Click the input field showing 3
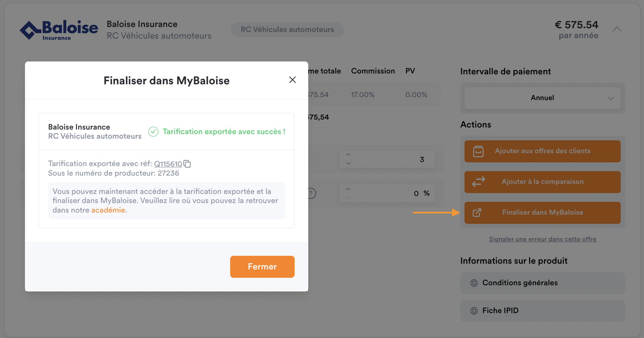 [x=387, y=159]
